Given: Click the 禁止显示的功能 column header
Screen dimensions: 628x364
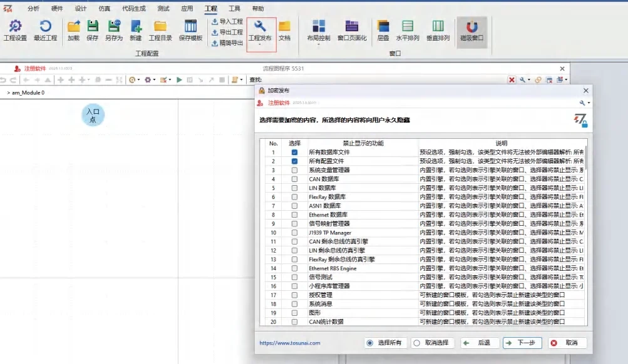Looking at the screenshot, I should click(x=363, y=143).
